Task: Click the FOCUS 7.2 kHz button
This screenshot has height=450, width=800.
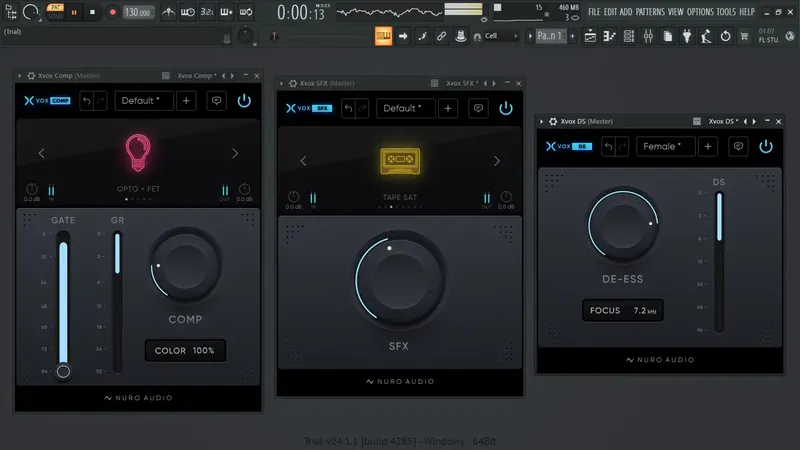Action: coord(623,310)
